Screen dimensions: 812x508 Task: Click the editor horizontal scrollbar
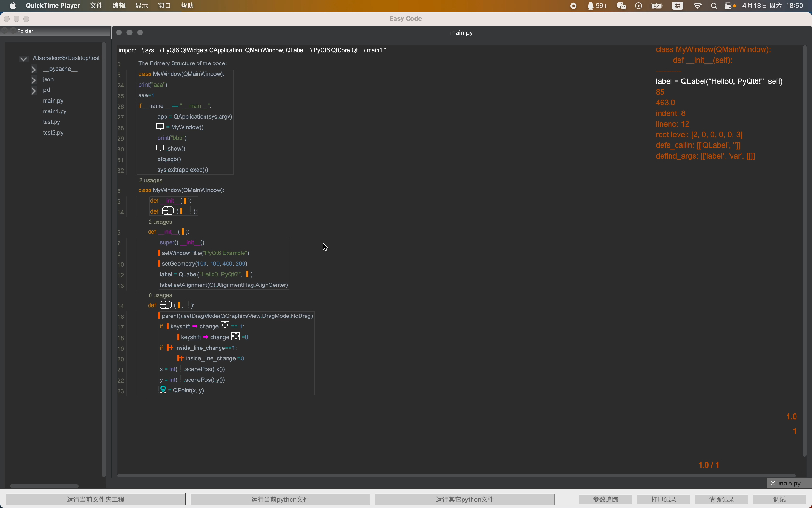pyautogui.click(x=456, y=476)
